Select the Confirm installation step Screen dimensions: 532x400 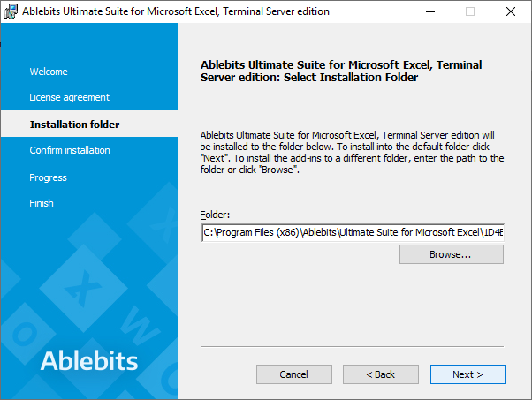click(x=70, y=150)
